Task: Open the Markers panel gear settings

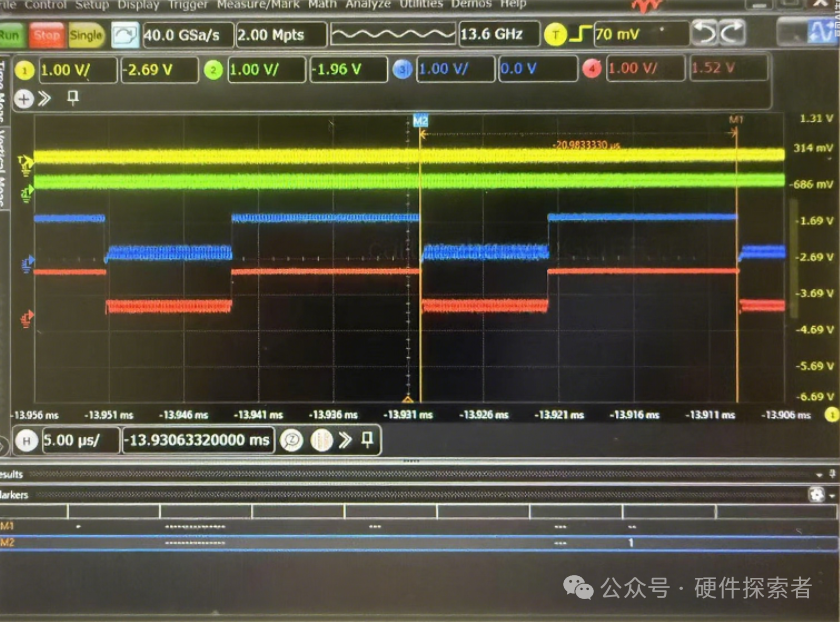Action: click(x=816, y=494)
